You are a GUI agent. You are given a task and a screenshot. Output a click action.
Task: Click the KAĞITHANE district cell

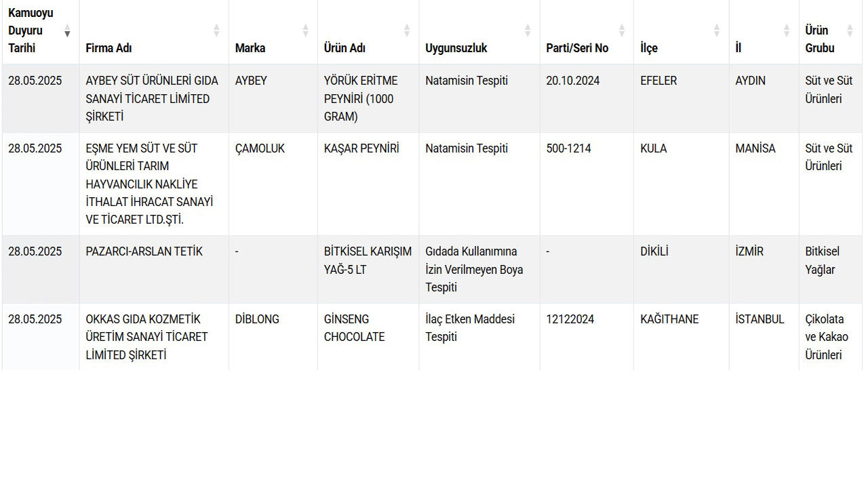click(x=669, y=319)
